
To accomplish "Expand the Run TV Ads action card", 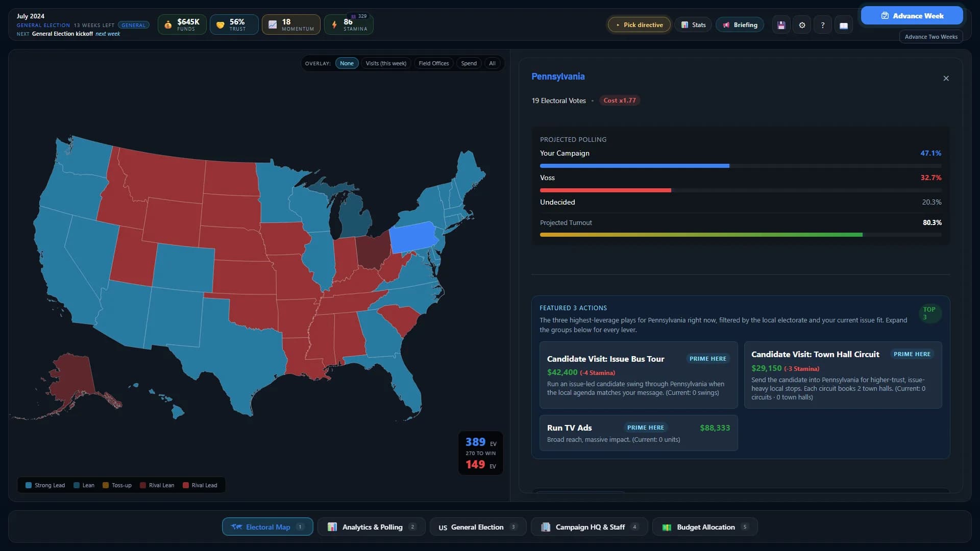I will tap(639, 433).
